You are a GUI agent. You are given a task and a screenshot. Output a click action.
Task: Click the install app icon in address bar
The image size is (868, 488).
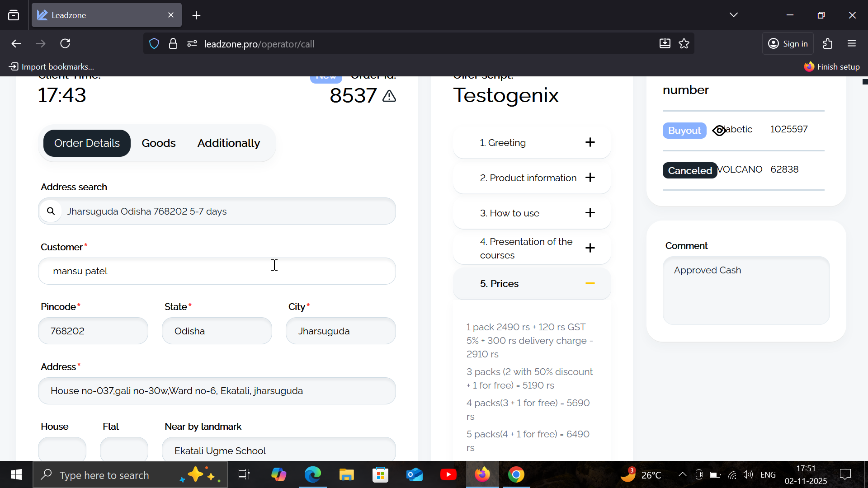tap(665, 44)
